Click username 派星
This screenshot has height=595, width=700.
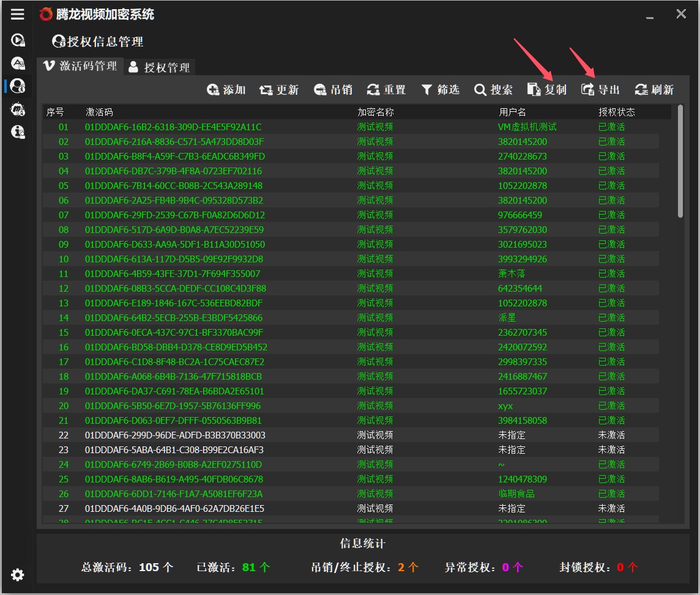tap(507, 318)
